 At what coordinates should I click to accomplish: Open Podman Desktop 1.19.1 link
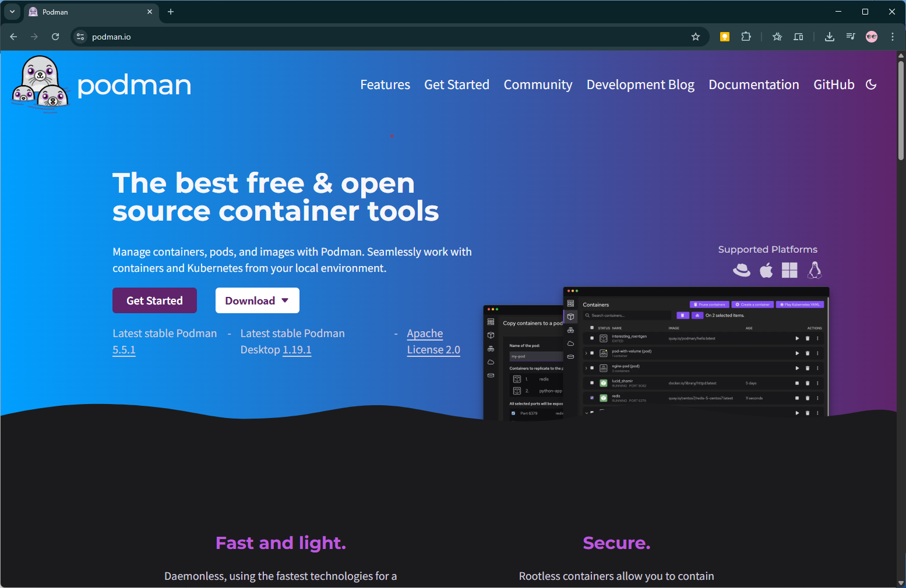[x=297, y=350]
